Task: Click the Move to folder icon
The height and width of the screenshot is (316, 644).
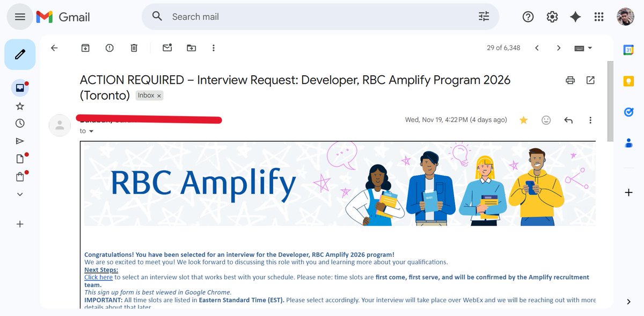Action: click(192, 48)
